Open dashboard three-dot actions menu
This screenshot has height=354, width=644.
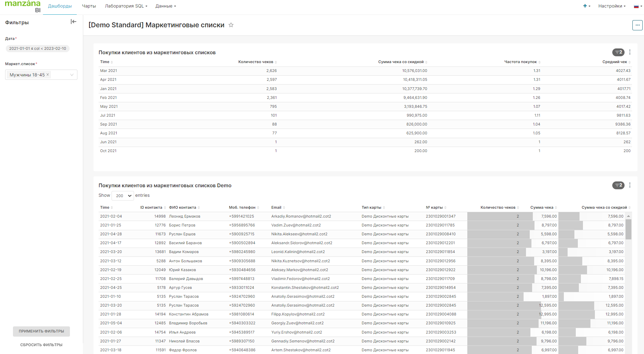point(637,25)
